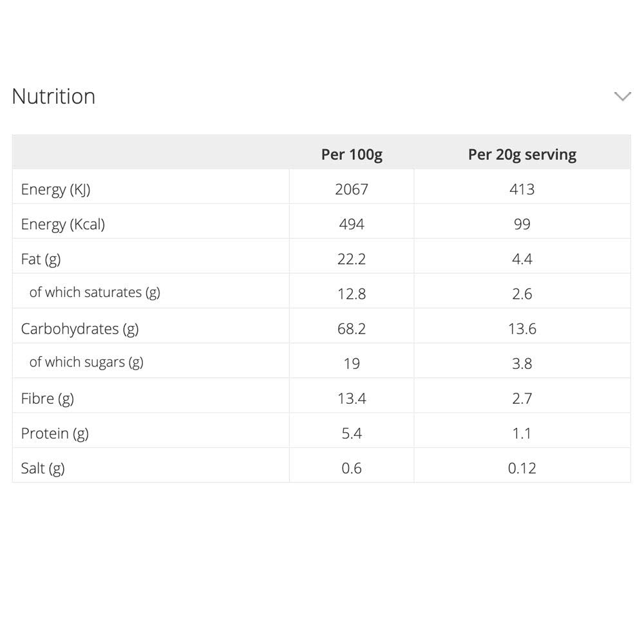The image size is (644, 644).
Task: Select the Fat (g) row label
Action: [41, 259]
